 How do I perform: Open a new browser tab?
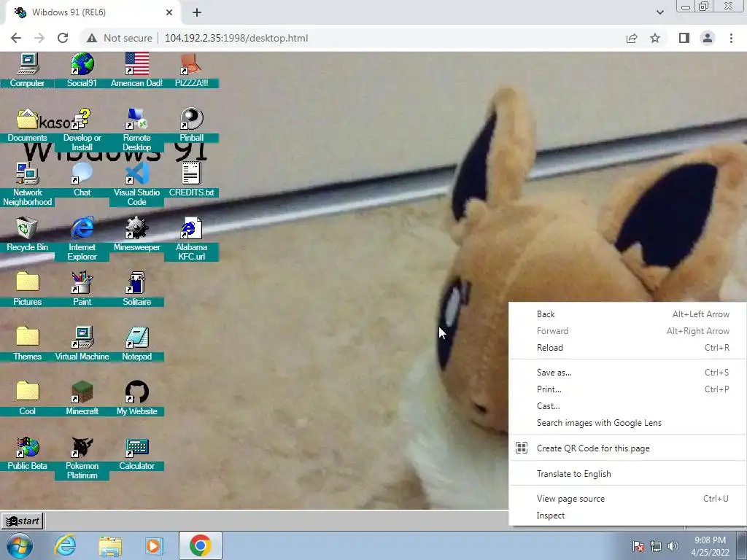click(197, 12)
